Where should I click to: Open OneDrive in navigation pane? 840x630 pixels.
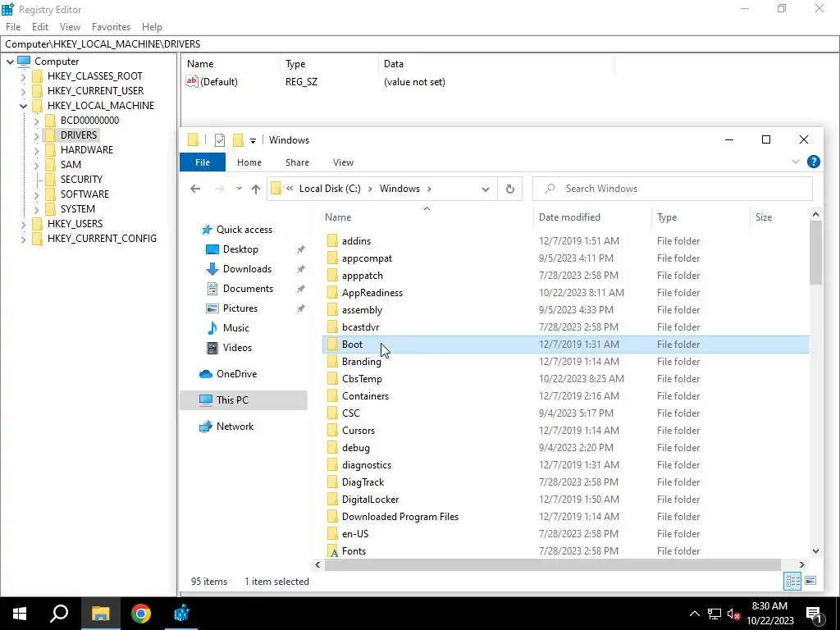(236, 374)
